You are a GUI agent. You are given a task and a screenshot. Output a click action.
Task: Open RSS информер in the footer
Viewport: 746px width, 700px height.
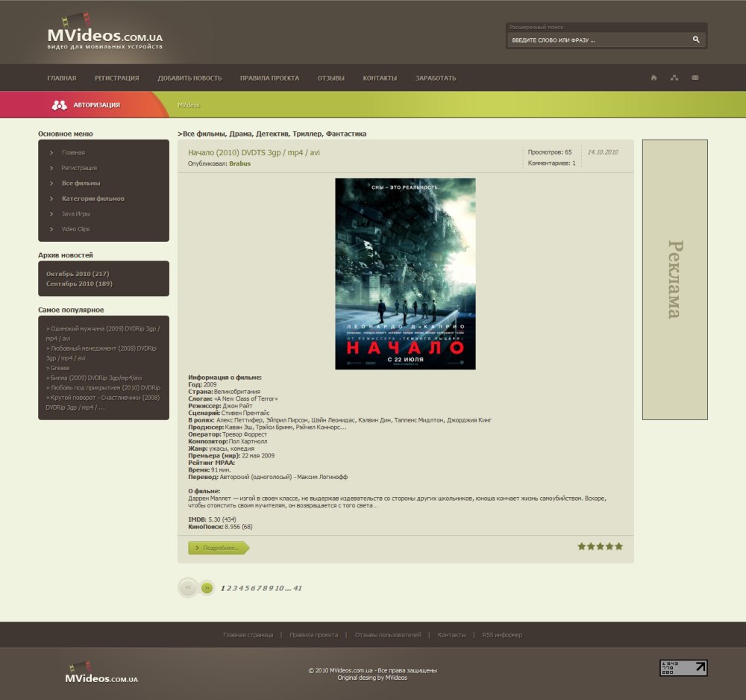pos(502,635)
